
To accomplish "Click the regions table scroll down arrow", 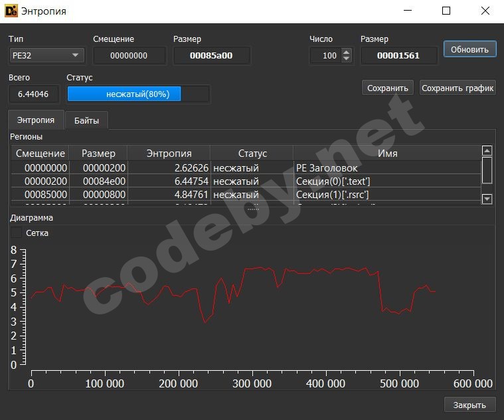I will pos(487,199).
